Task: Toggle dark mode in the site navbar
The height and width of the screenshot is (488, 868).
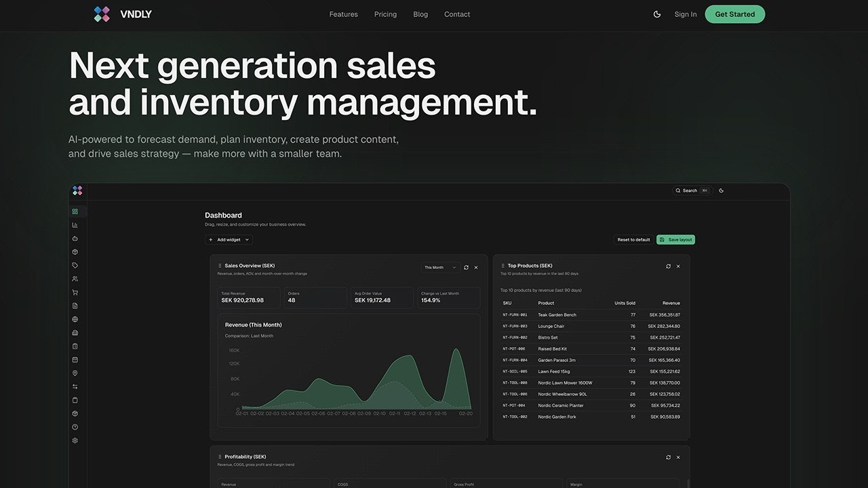Action: (657, 14)
